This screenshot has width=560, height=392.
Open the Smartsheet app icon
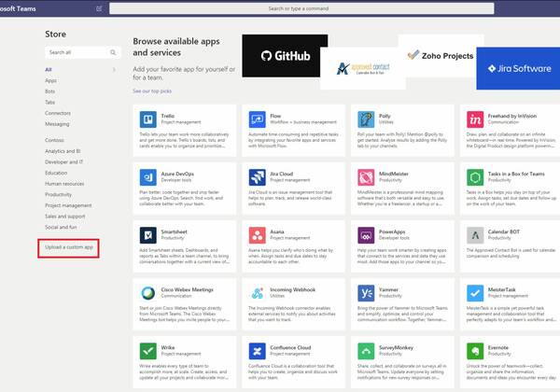[147, 235]
